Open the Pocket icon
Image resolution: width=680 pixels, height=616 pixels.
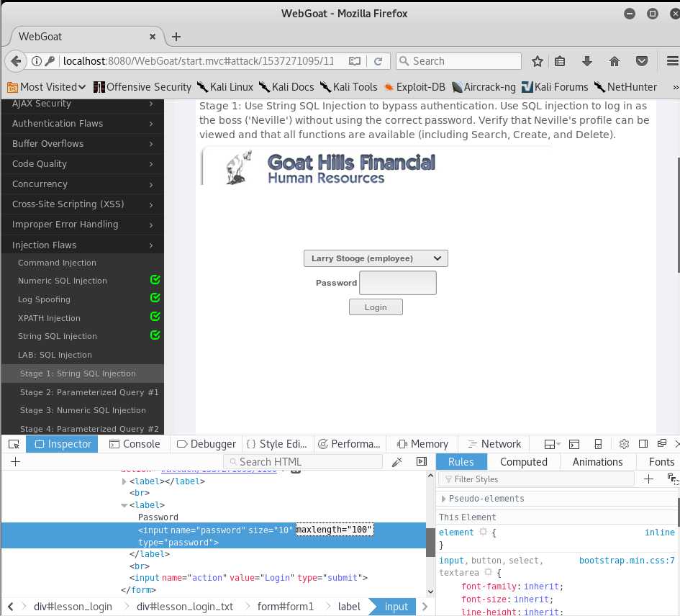(642, 61)
